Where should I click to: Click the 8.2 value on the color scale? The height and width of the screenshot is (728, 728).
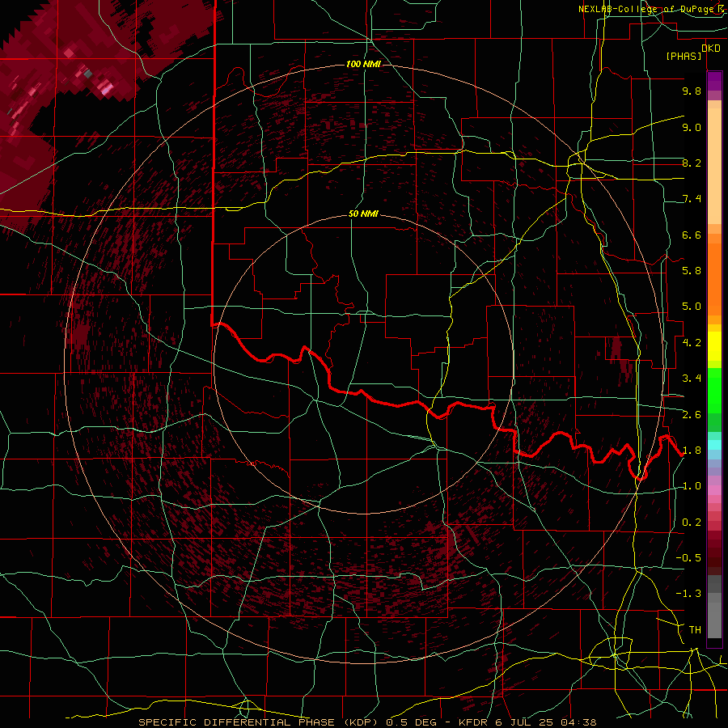coord(692,163)
